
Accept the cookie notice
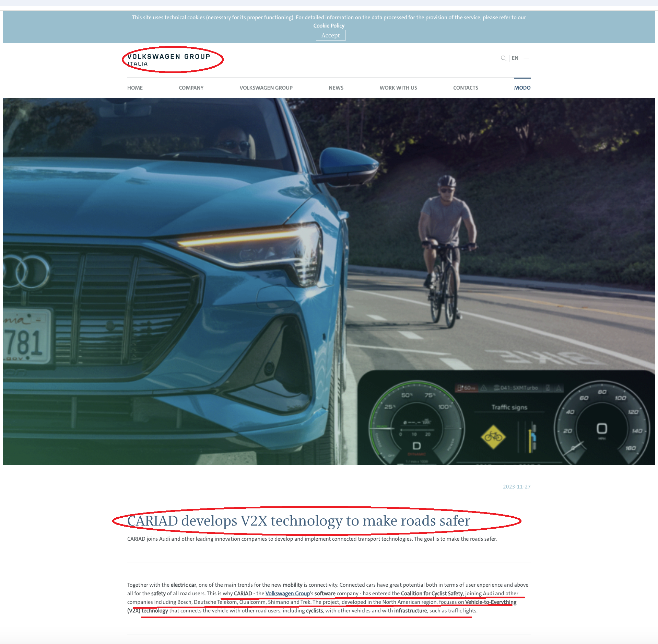click(330, 35)
